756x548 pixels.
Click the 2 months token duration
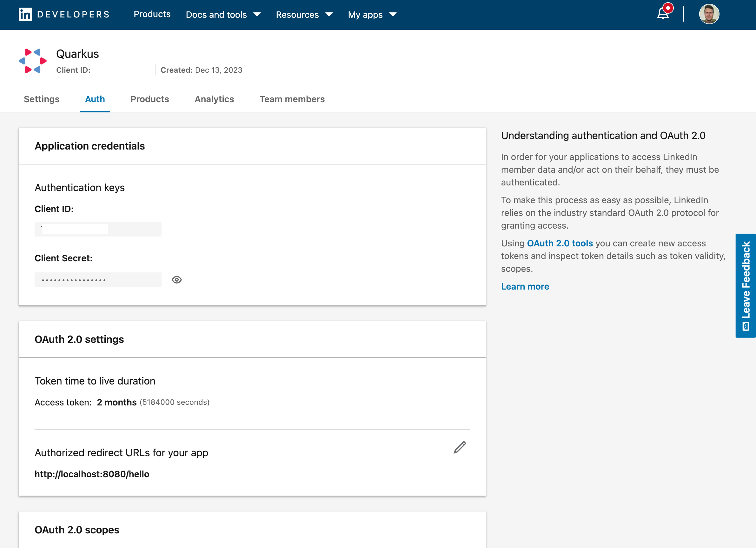(x=117, y=402)
